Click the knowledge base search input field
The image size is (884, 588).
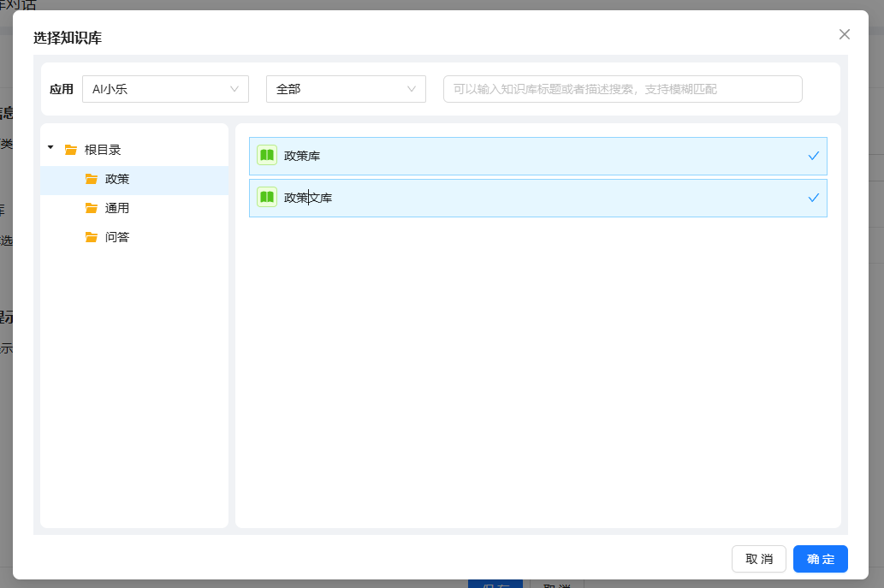tap(622, 89)
